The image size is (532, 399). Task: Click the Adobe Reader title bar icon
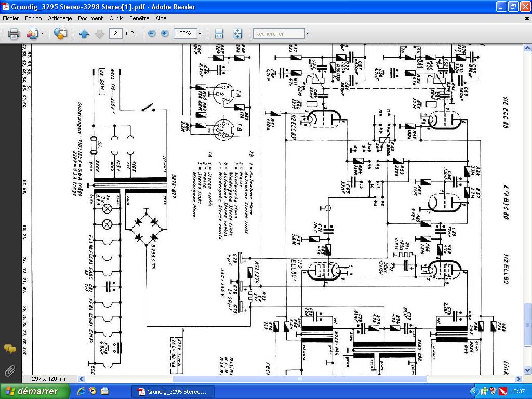coord(5,6)
